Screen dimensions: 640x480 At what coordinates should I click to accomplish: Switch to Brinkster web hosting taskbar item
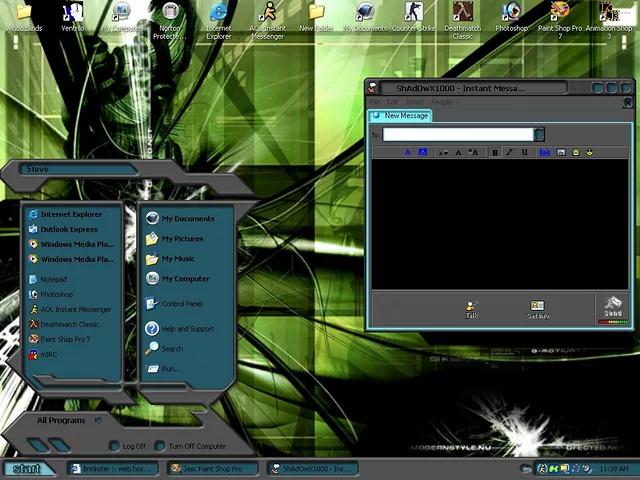coord(114,469)
